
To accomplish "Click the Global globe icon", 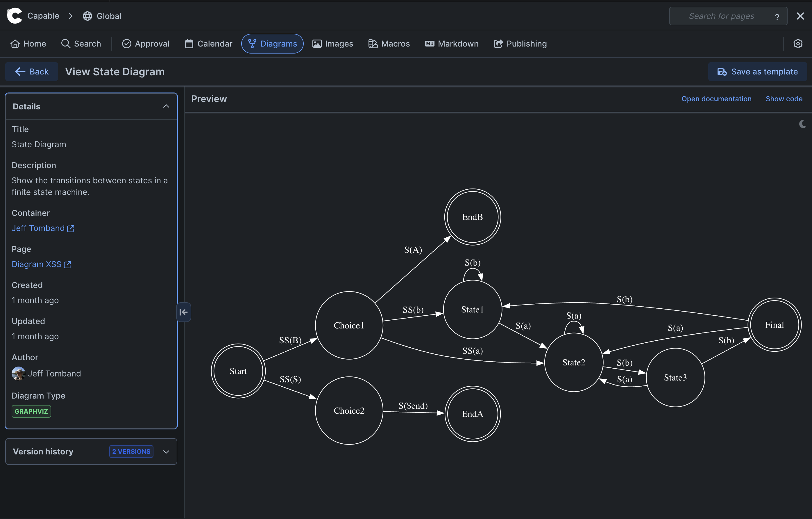I will tap(87, 16).
